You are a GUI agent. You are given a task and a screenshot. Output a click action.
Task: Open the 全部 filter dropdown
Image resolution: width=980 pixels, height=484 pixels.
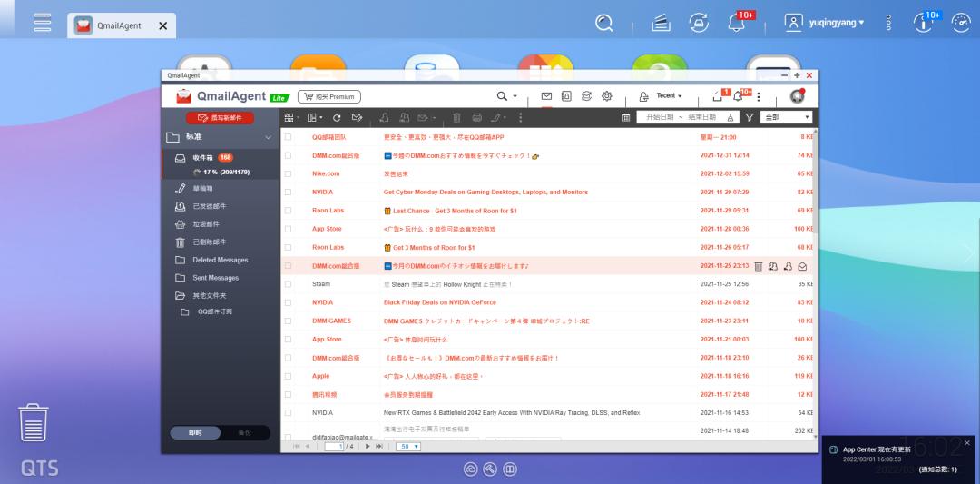(786, 117)
